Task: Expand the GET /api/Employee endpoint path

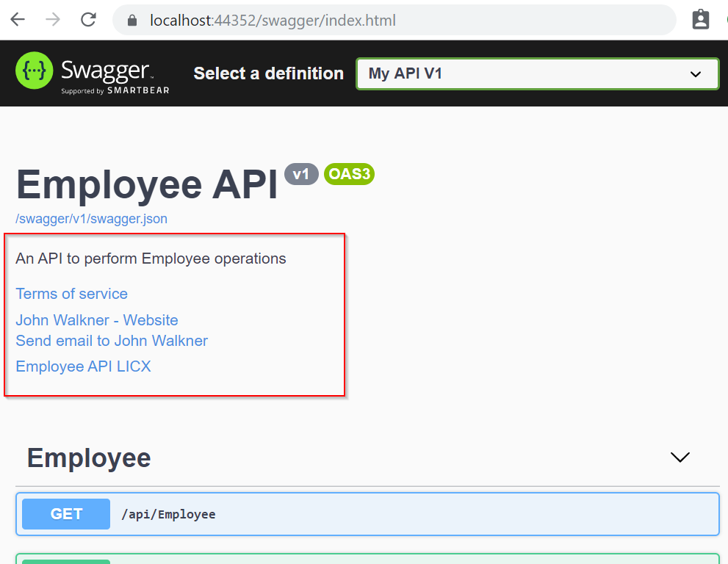Action: [168, 514]
